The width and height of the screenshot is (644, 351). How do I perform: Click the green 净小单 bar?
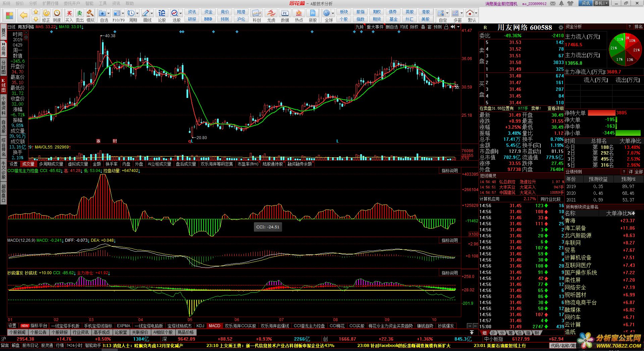pyautogui.click(x=628, y=133)
